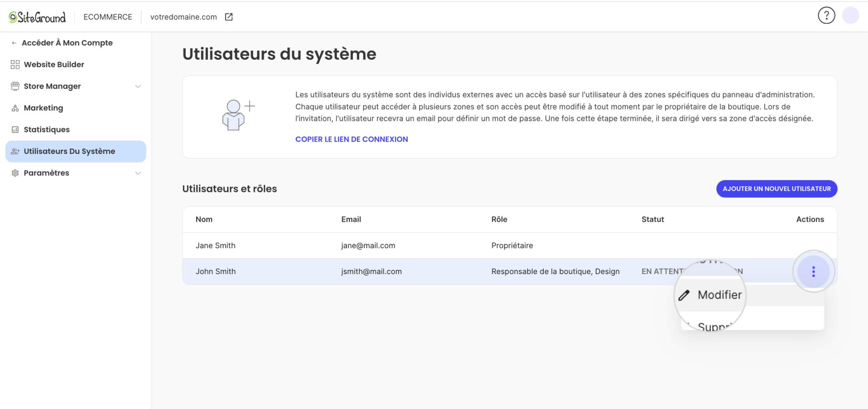Image resolution: width=868 pixels, height=409 pixels.
Task: Open the Paramètres menu item
Action: 46,173
